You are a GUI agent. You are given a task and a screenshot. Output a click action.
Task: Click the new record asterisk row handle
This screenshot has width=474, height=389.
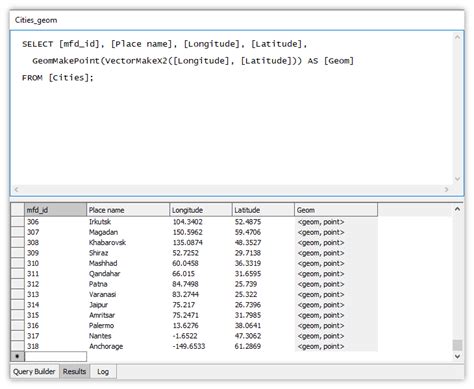[17, 356]
